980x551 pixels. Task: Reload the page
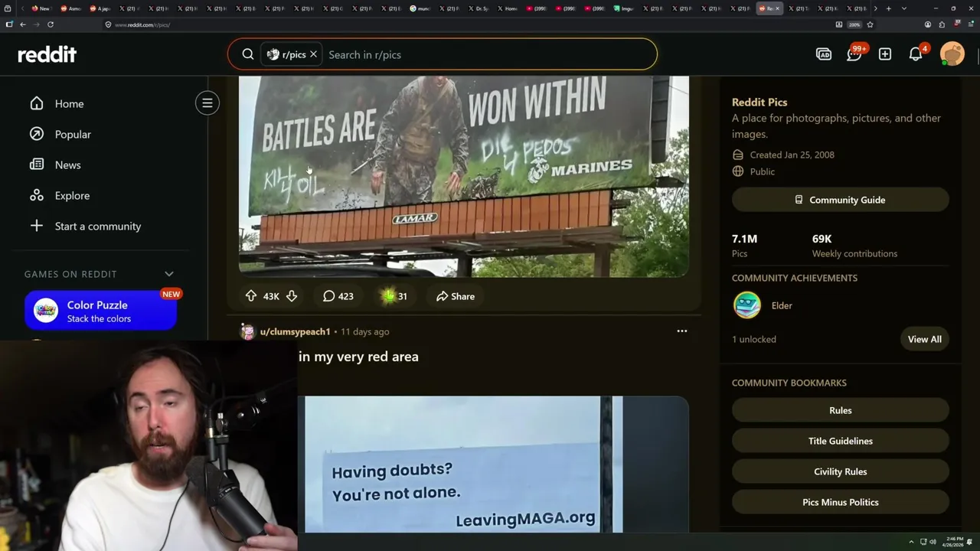[x=51, y=24]
